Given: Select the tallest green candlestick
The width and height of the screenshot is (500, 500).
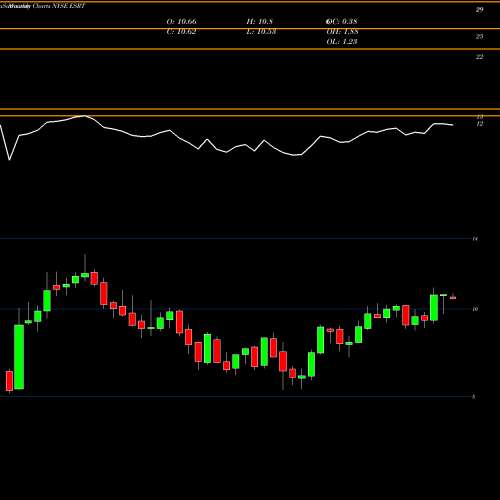Looking at the screenshot, I should pyautogui.click(x=19, y=357).
